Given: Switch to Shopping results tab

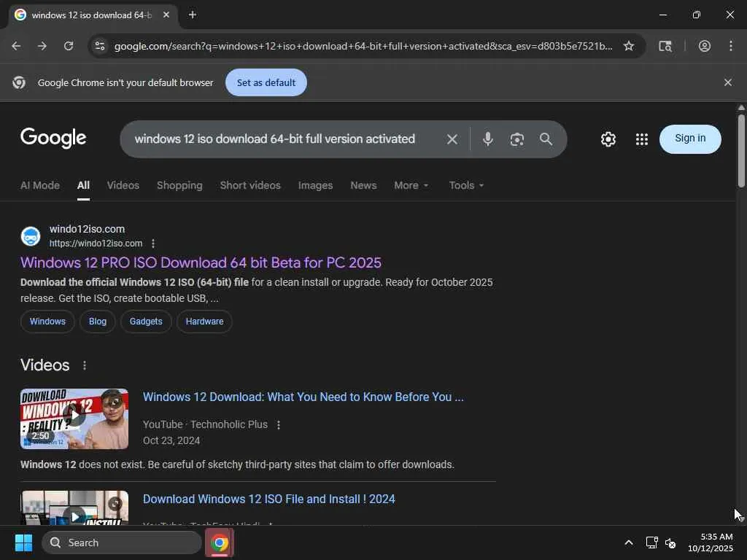Looking at the screenshot, I should tap(179, 185).
